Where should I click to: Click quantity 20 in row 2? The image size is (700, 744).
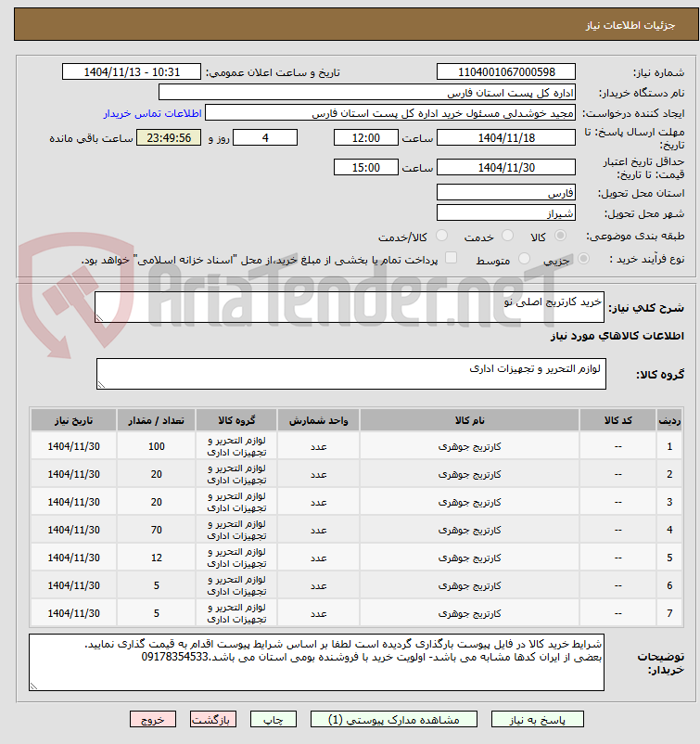[157, 474]
